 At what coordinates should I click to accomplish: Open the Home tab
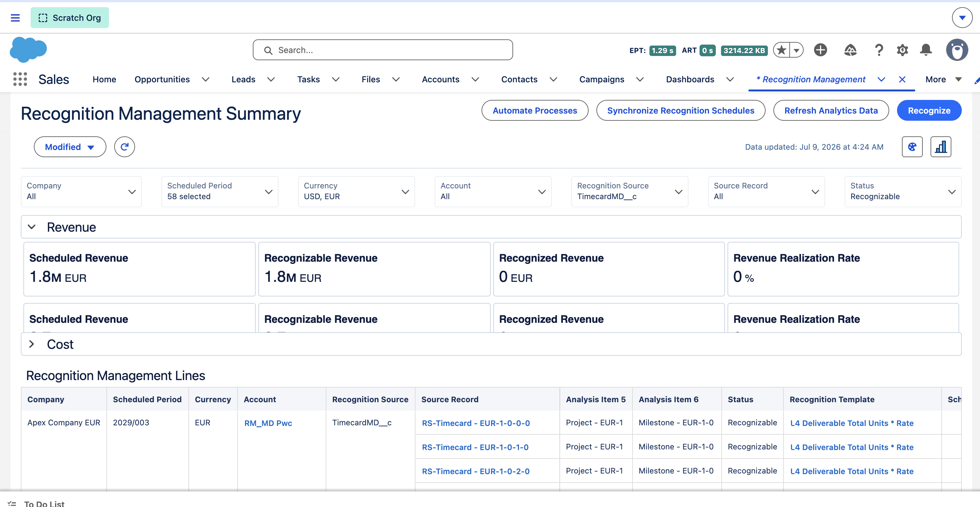click(x=104, y=79)
